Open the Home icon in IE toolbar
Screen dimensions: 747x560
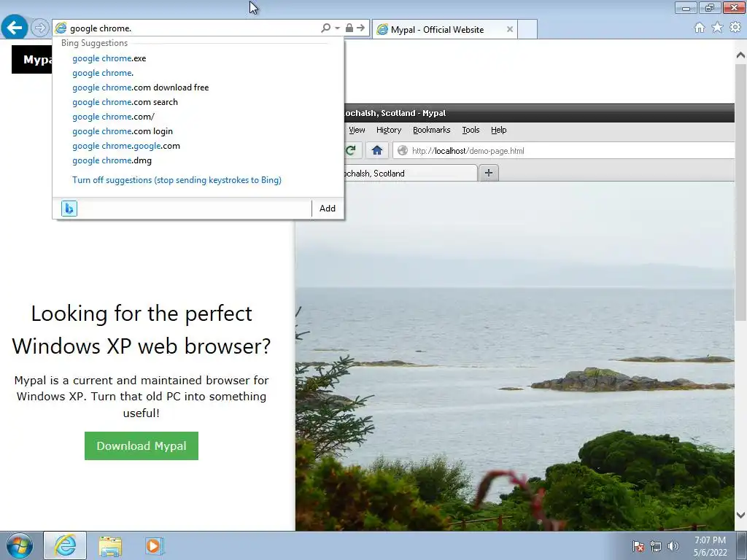click(x=700, y=28)
